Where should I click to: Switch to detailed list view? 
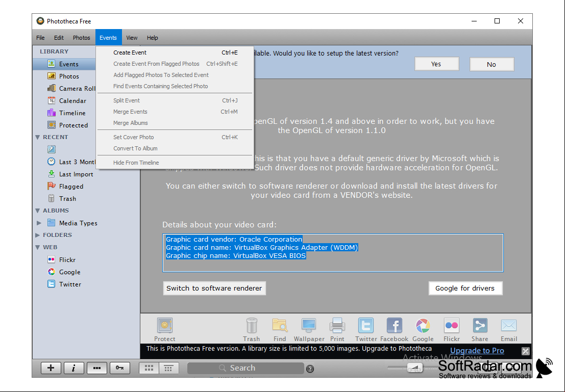click(x=168, y=368)
